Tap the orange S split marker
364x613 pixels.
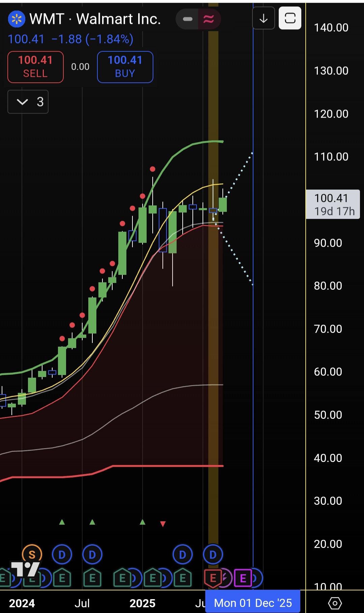pyautogui.click(x=32, y=554)
